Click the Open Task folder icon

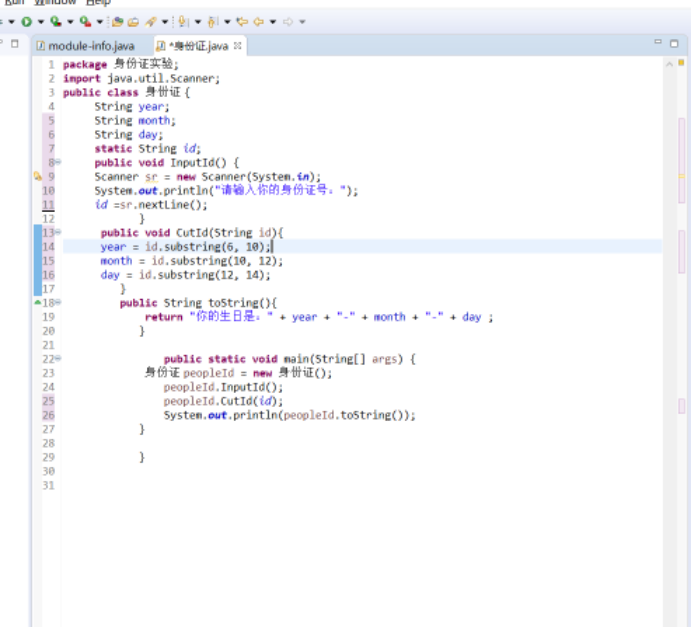(x=133, y=22)
